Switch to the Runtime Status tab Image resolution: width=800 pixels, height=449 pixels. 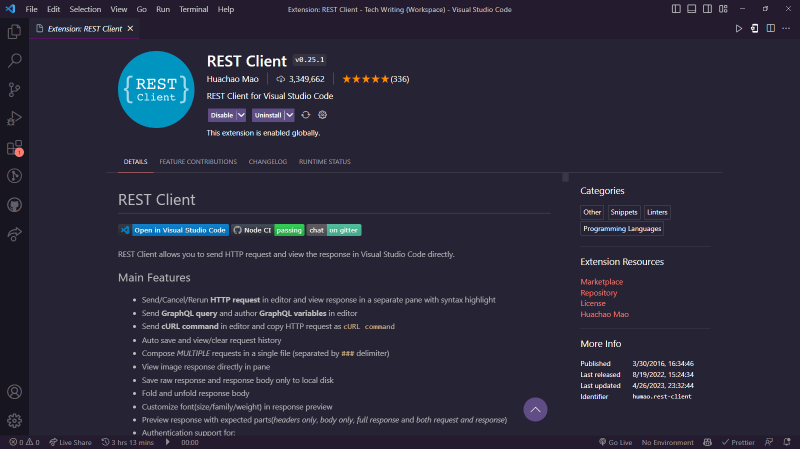point(324,162)
